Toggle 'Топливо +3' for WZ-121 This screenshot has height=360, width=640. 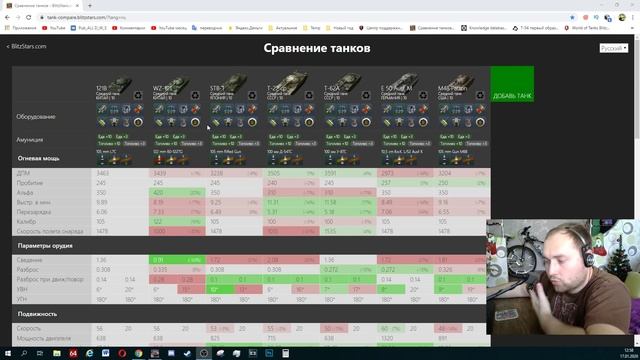tap(191, 144)
